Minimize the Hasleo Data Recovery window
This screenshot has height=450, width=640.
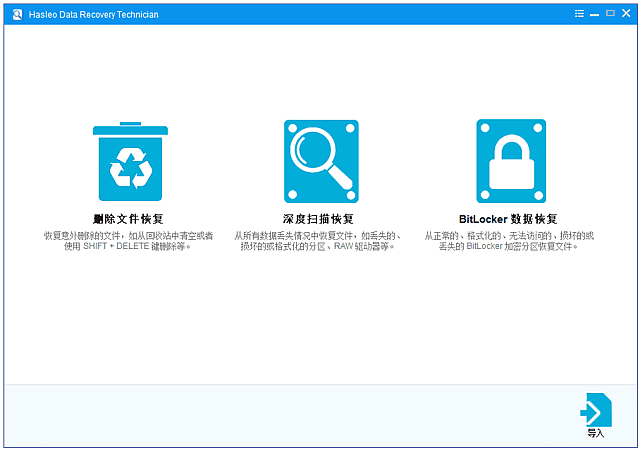595,14
